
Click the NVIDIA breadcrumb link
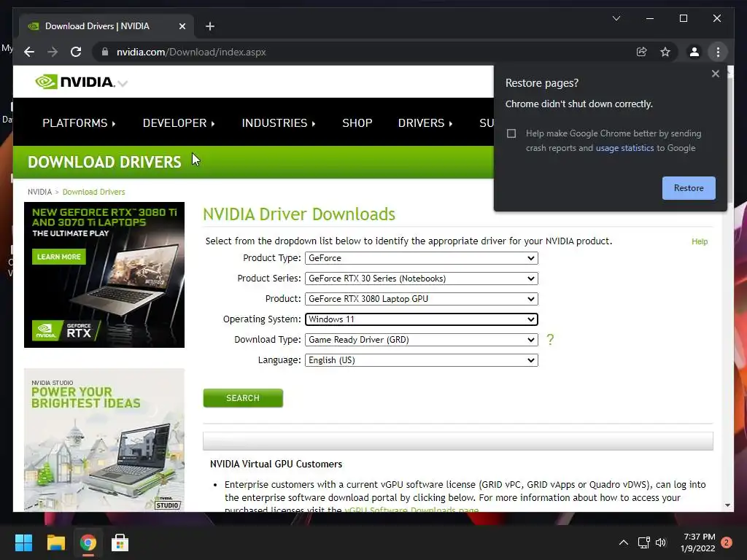pos(39,192)
